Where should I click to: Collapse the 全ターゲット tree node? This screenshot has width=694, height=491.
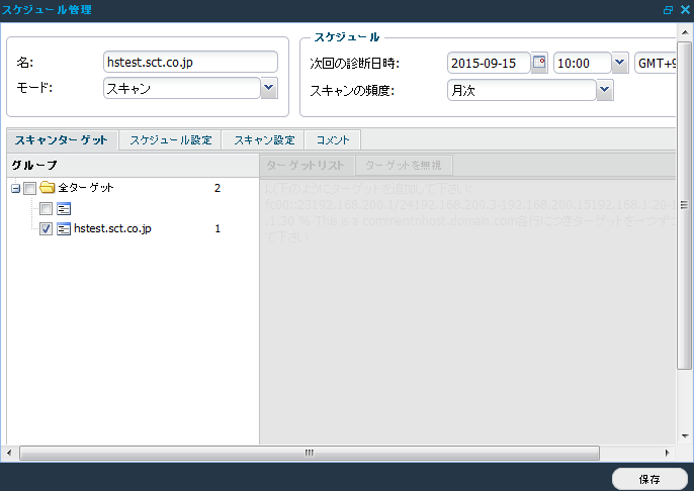coord(15,189)
